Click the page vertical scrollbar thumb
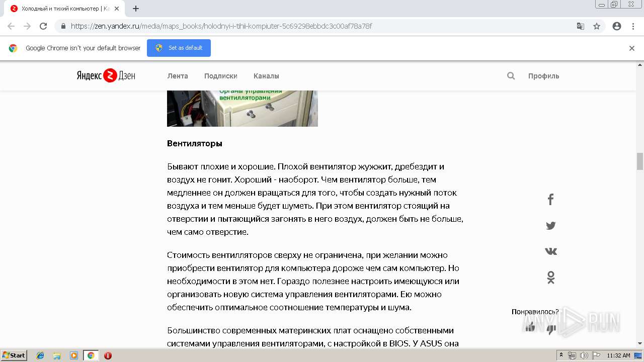 pyautogui.click(x=640, y=161)
